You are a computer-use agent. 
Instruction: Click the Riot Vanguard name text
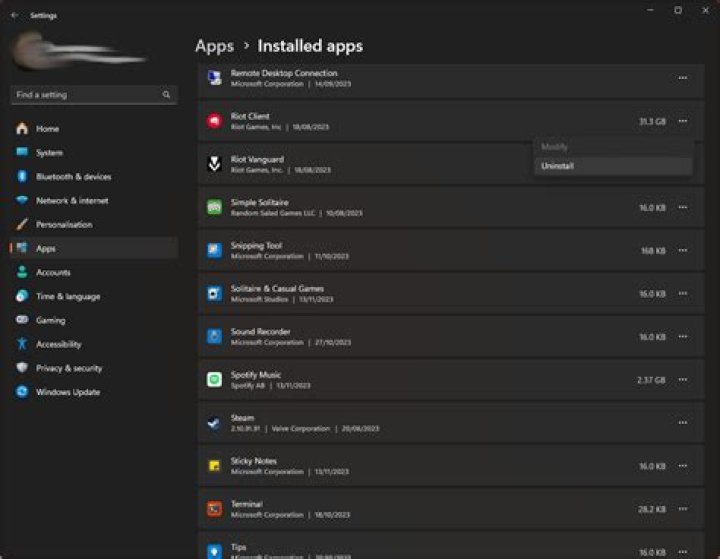[257, 159]
